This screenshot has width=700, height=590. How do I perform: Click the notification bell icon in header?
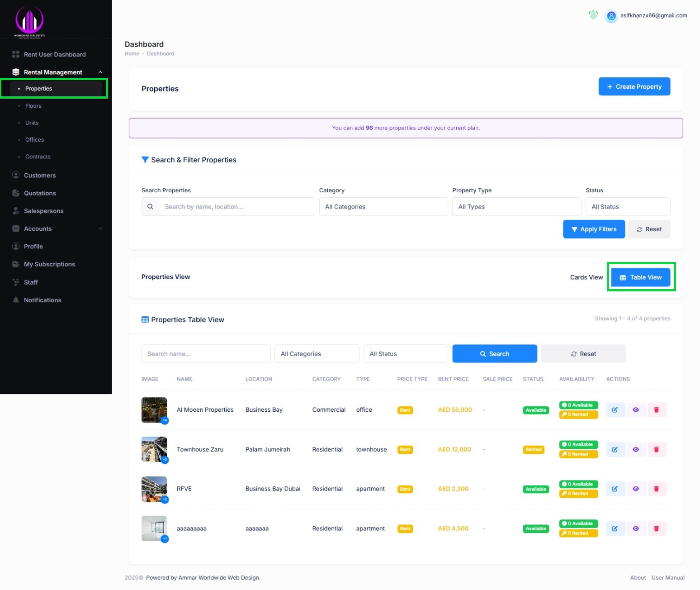coord(593,15)
